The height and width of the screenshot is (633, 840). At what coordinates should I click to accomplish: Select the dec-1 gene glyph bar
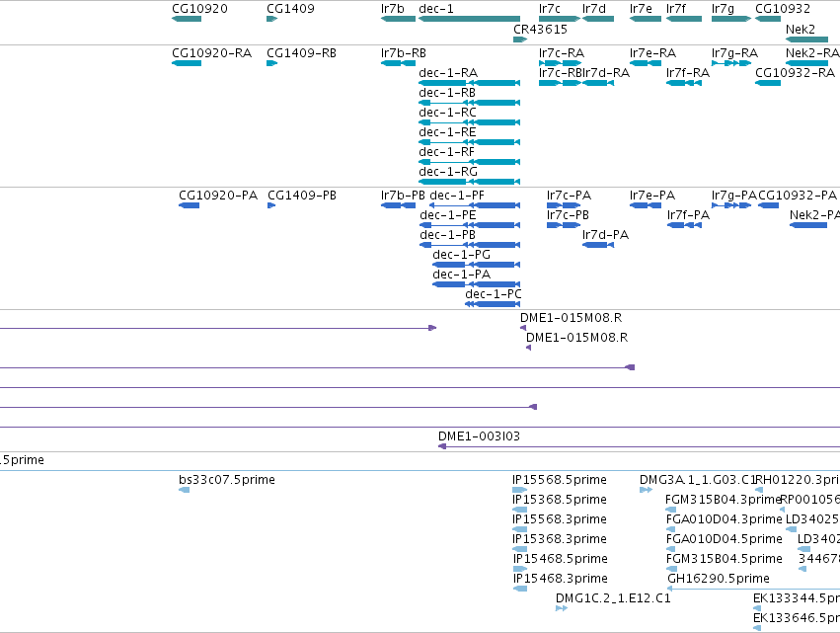(469, 19)
